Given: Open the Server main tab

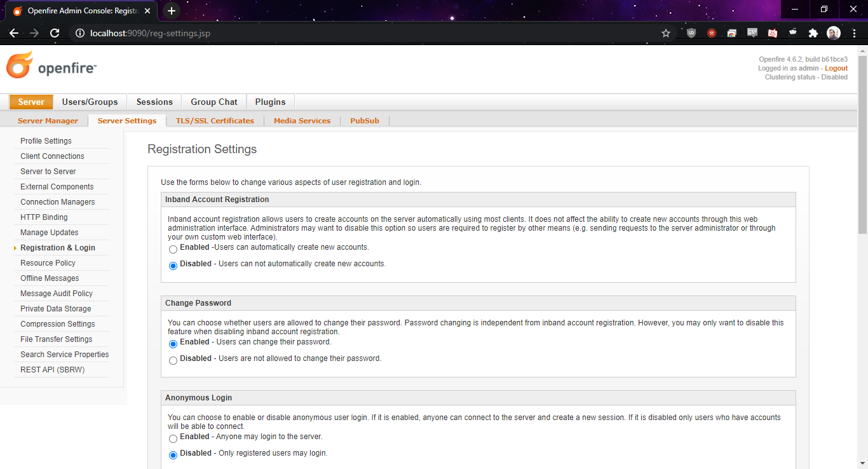Looking at the screenshot, I should click(x=31, y=102).
